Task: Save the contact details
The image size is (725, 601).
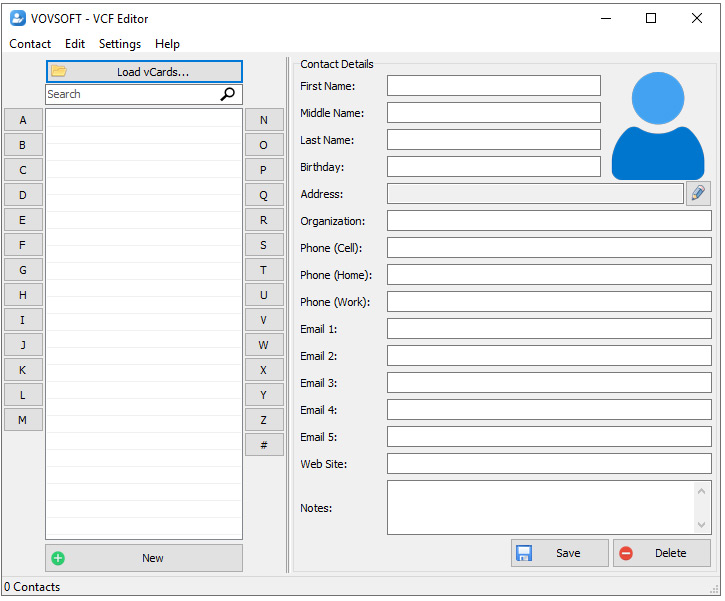Action: [560, 553]
